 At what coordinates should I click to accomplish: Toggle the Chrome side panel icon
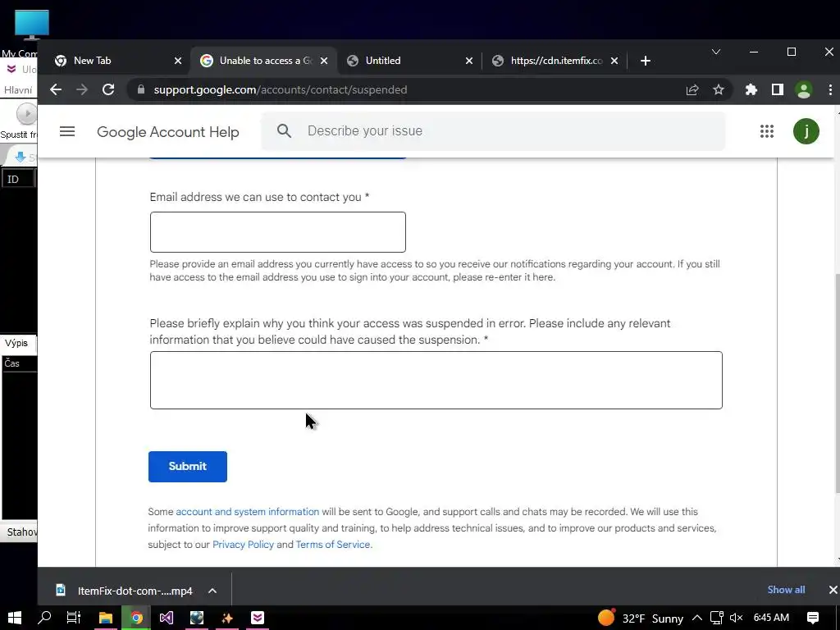pyautogui.click(x=778, y=90)
